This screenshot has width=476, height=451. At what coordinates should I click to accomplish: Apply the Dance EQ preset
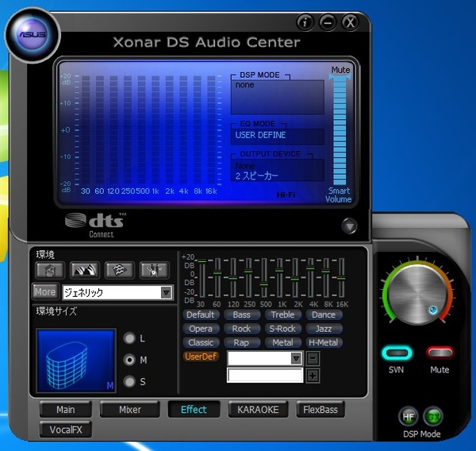[x=324, y=314]
